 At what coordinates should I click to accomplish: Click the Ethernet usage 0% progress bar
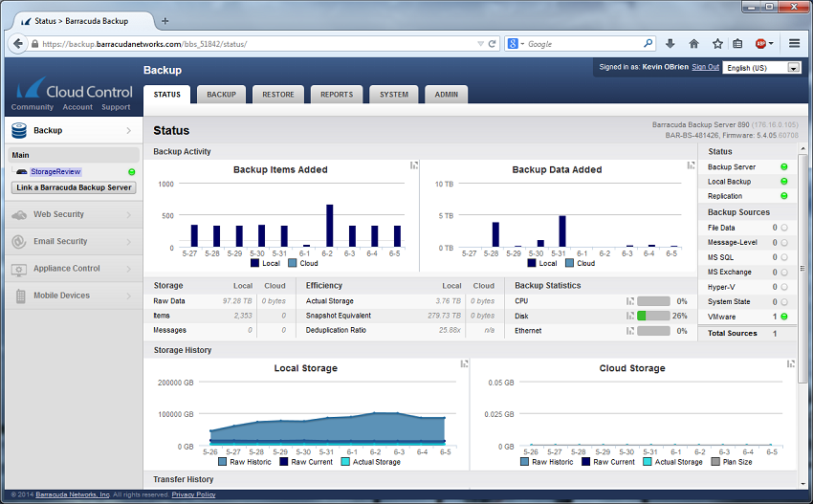[653, 331]
